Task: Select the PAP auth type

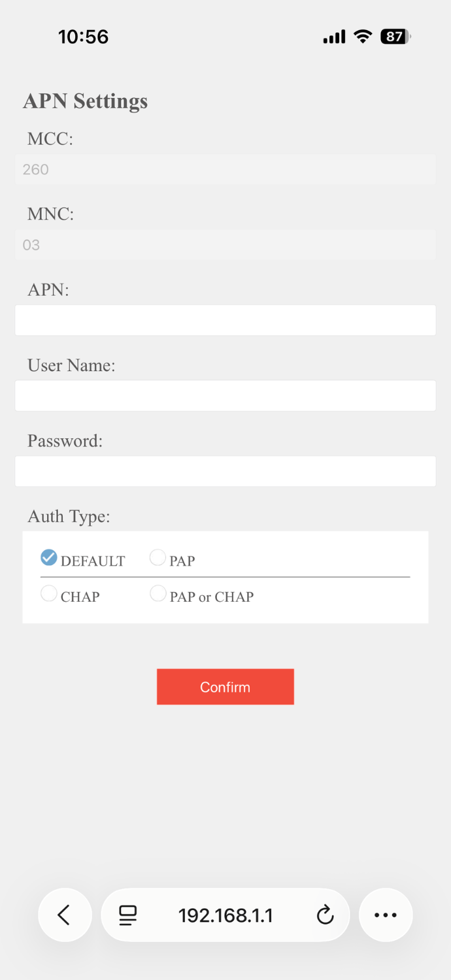Action: coord(158,557)
